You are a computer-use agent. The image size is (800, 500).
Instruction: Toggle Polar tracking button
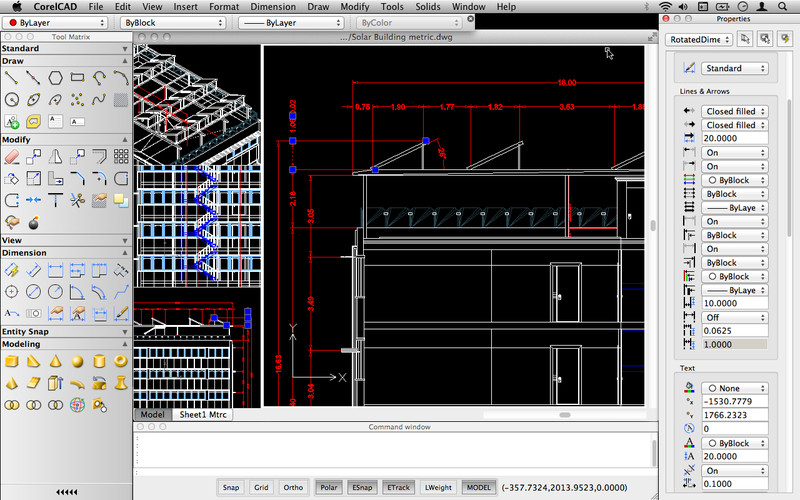pyautogui.click(x=327, y=487)
